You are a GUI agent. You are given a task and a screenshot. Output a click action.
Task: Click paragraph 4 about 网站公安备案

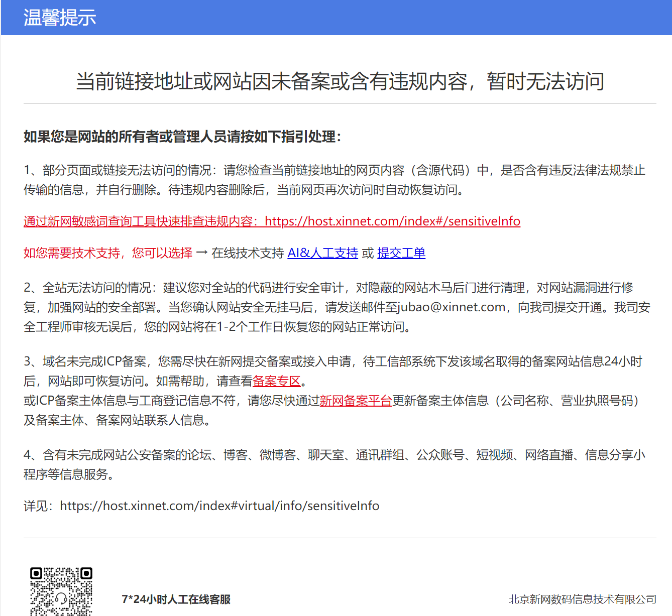tap(334, 464)
